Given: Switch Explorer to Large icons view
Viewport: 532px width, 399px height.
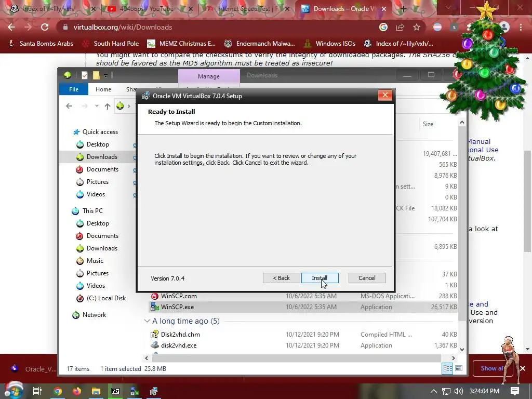Looking at the screenshot, I should (459, 368).
